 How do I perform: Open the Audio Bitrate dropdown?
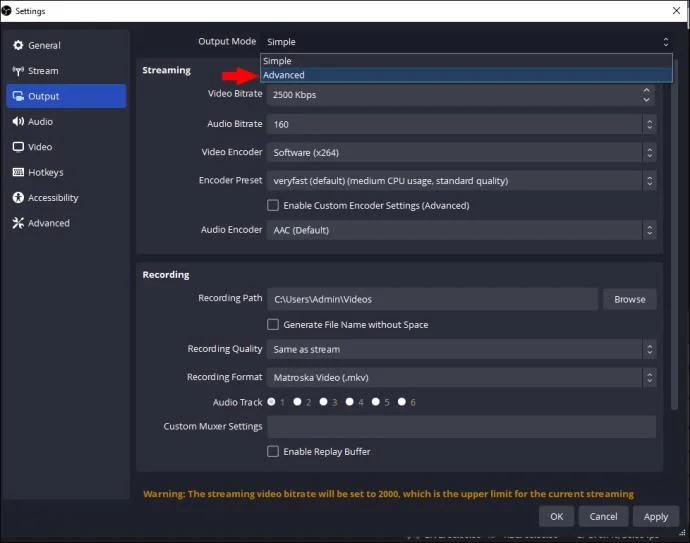pyautogui.click(x=461, y=125)
